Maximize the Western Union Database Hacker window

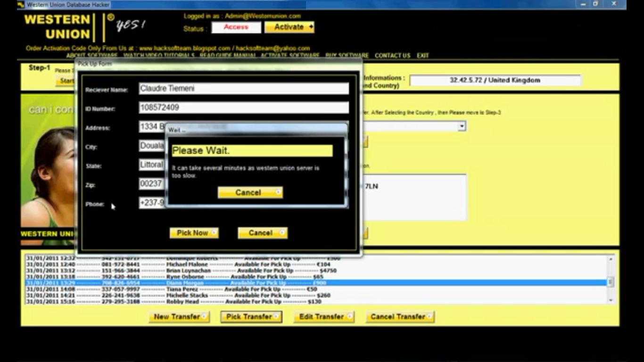point(595,4)
